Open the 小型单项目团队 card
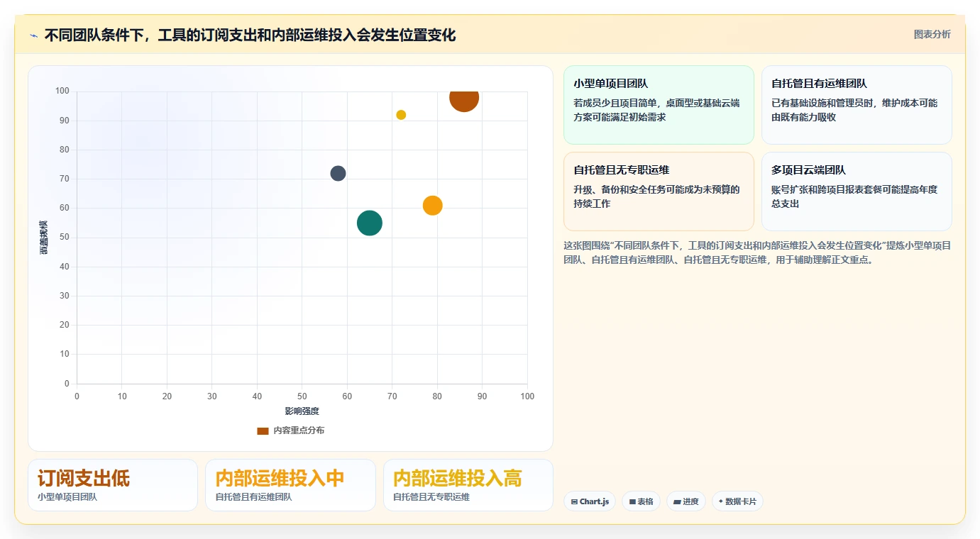Screen dimensions: 980x539 [659, 105]
